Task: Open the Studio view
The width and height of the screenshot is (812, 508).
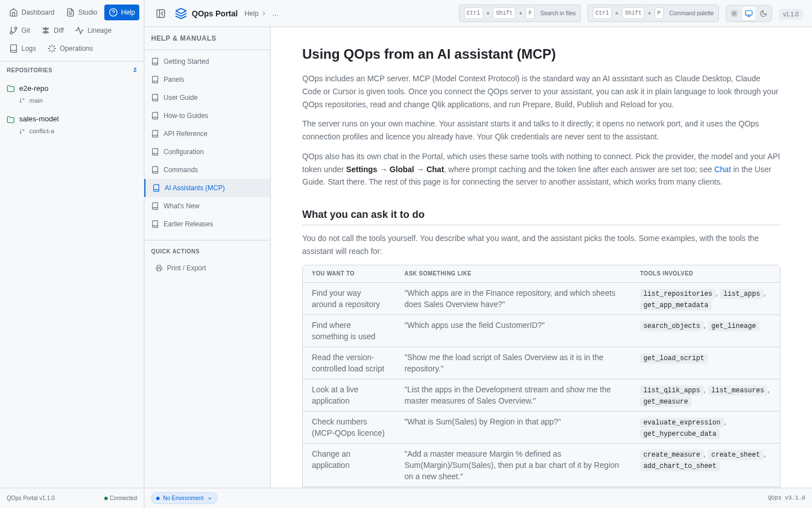Action: pos(82,12)
